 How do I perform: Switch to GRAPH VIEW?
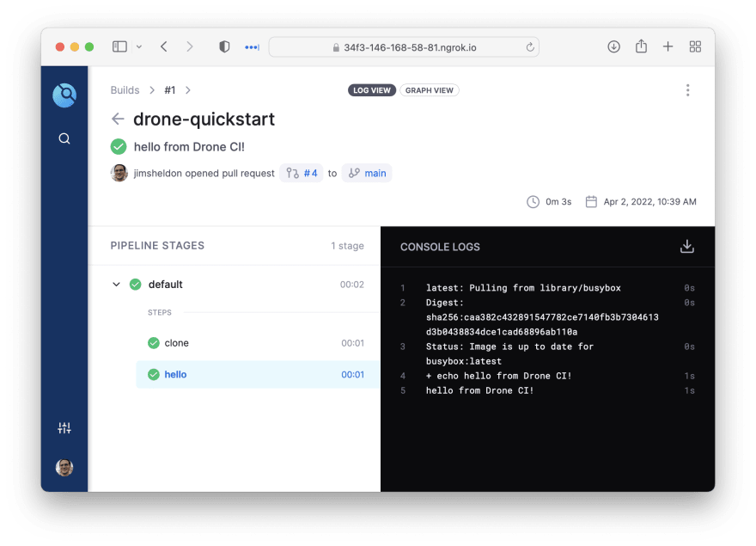click(429, 90)
